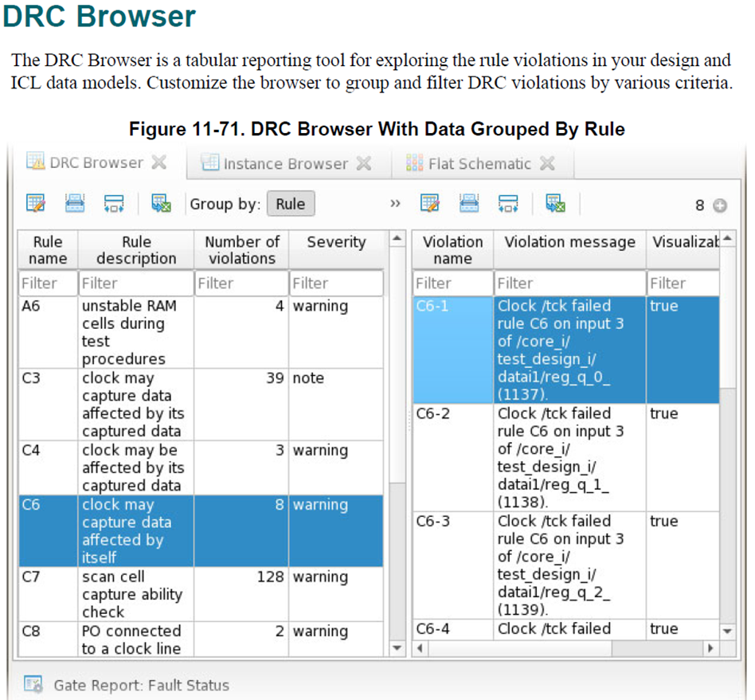
Task: Close the DRC Browser tab
Action: 159,162
